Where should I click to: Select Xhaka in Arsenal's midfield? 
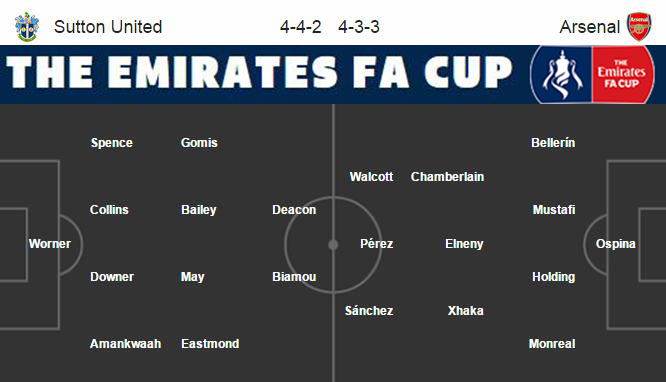466,311
